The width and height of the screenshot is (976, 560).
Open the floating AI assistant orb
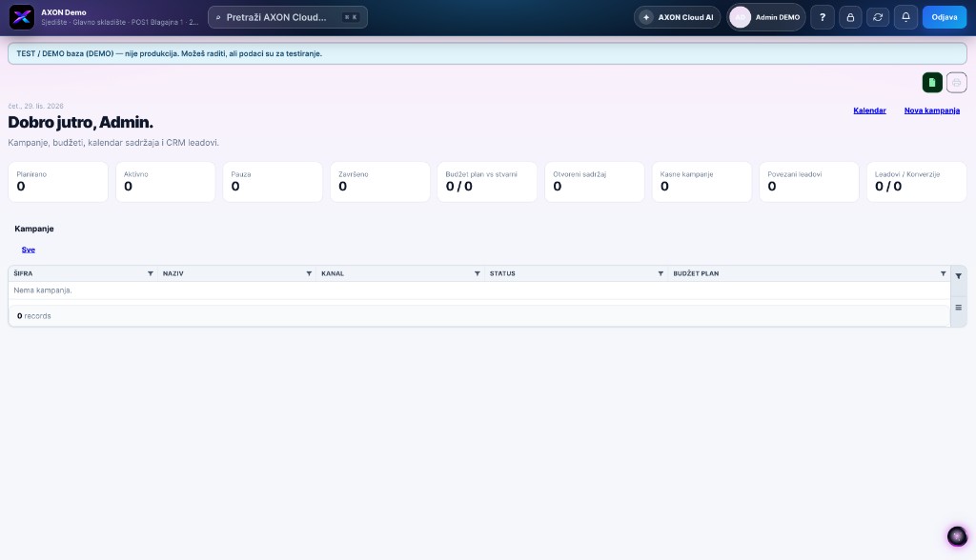coord(957,536)
